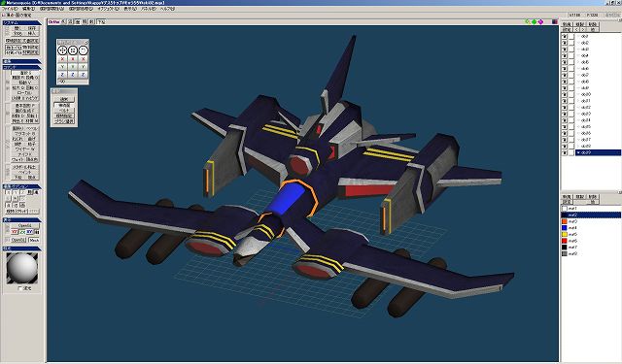622x364 pixels.
Task: Toggle the Z axis edit option
Action: pos(22,192)
